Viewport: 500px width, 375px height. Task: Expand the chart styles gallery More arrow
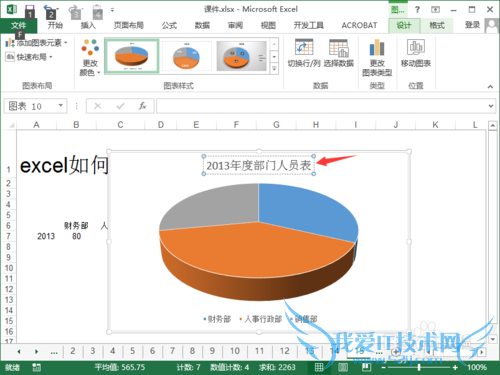click(x=274, y=69)
